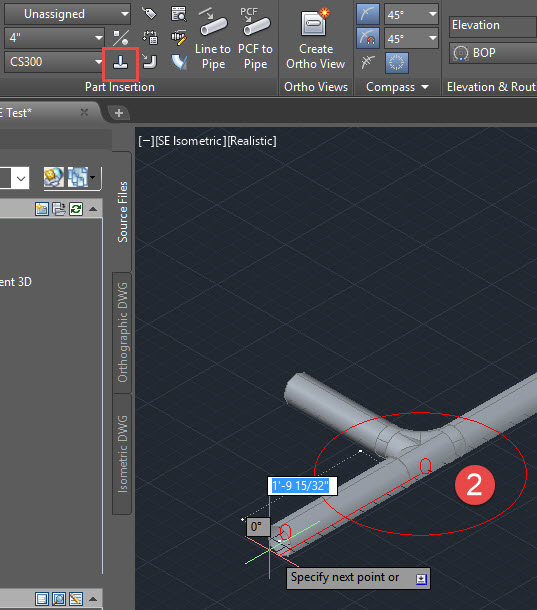Close the Test* drawing tab

click(84, 112)
